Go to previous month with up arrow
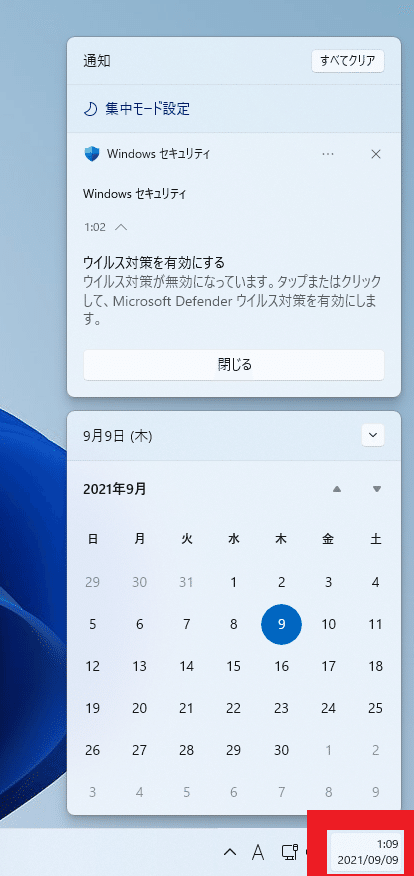Image resolution: width=414 pixels, height=876 pixels. 336,489
